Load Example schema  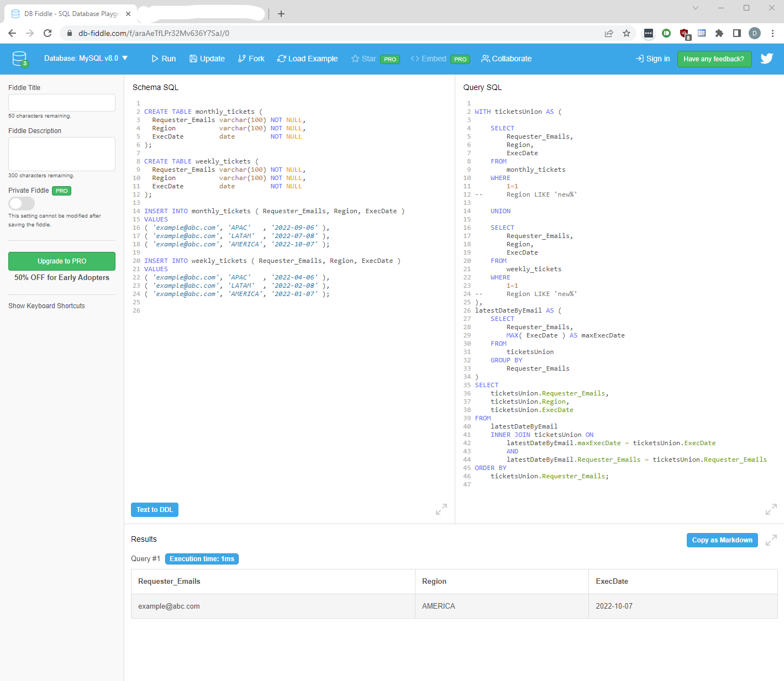coord(307,59)
